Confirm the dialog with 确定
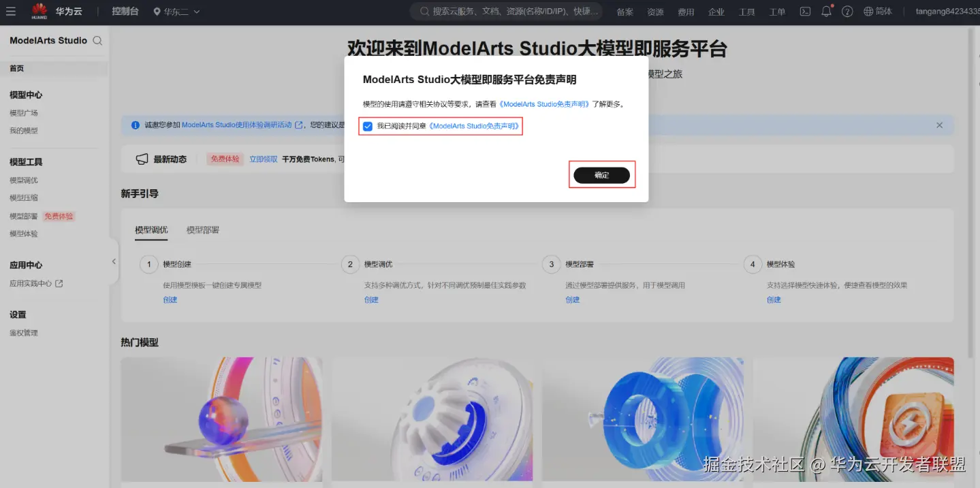Viewport: 980px width, 488px height. [x=601, y=175]
